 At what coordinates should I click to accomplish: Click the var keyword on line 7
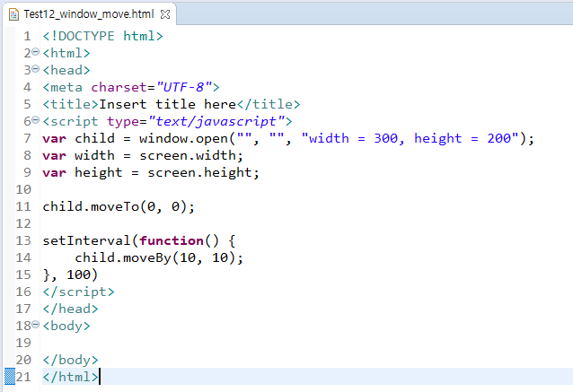[55, 139]
